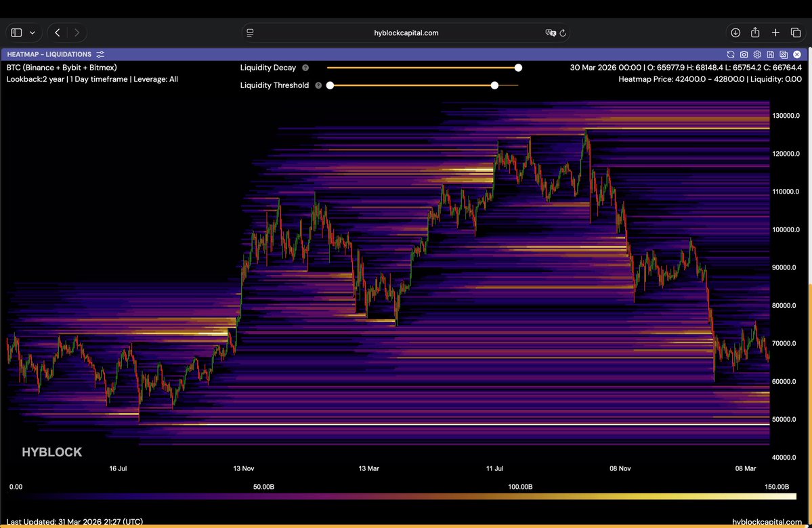Toggle the Safari sidebar
Viewport: 812px width, 528px height.
tap(16, 32)
